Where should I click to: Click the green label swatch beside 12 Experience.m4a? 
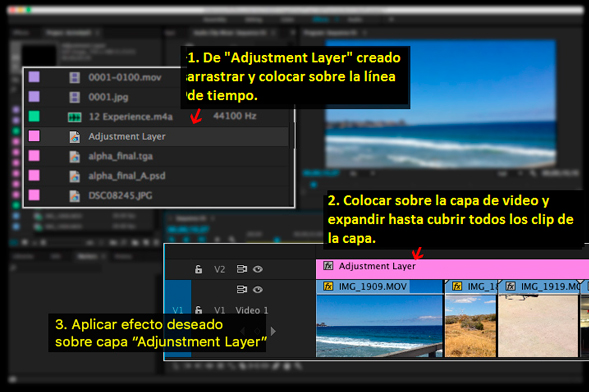(34, 116)
